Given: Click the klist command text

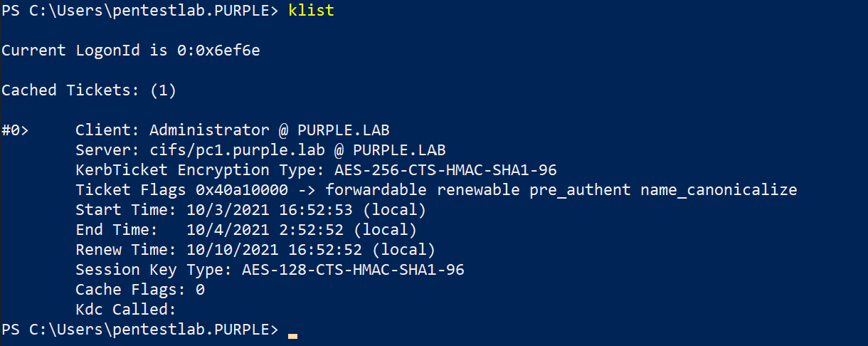Looking at the screenshot, I should [312, 11].
